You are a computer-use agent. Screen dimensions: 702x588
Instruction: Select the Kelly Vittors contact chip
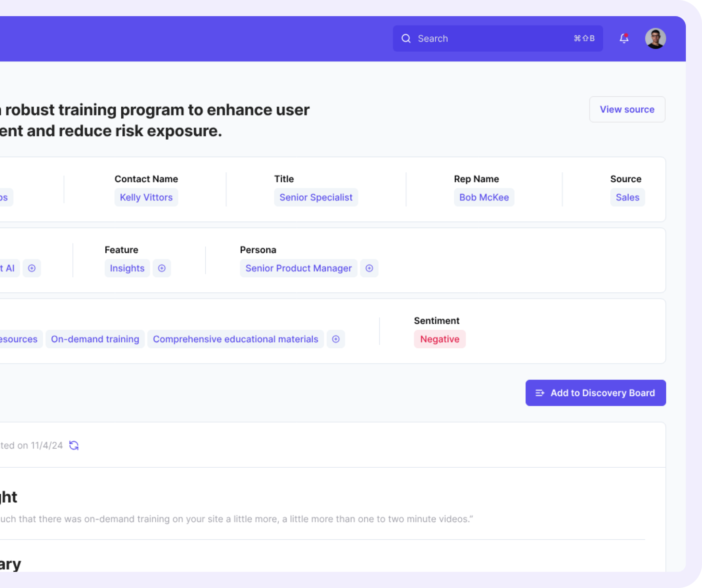tap(146, 197)
